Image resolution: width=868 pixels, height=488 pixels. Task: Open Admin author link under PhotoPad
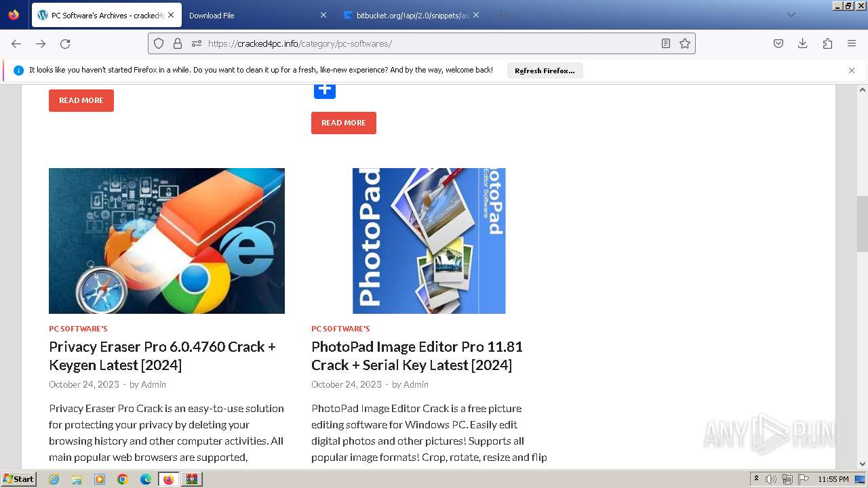point(416,384)
